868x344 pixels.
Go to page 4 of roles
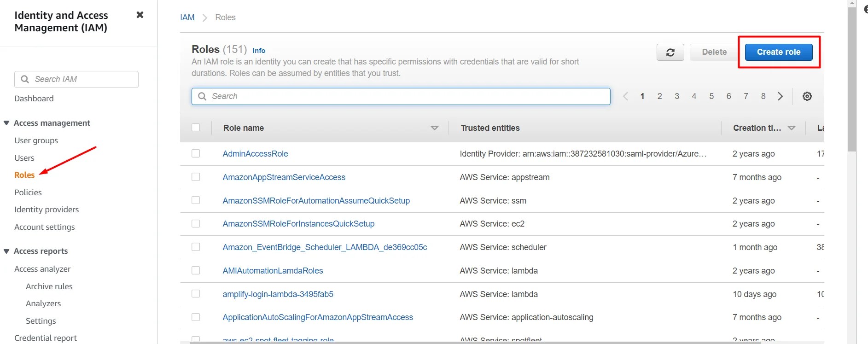(x=694, y=96)
